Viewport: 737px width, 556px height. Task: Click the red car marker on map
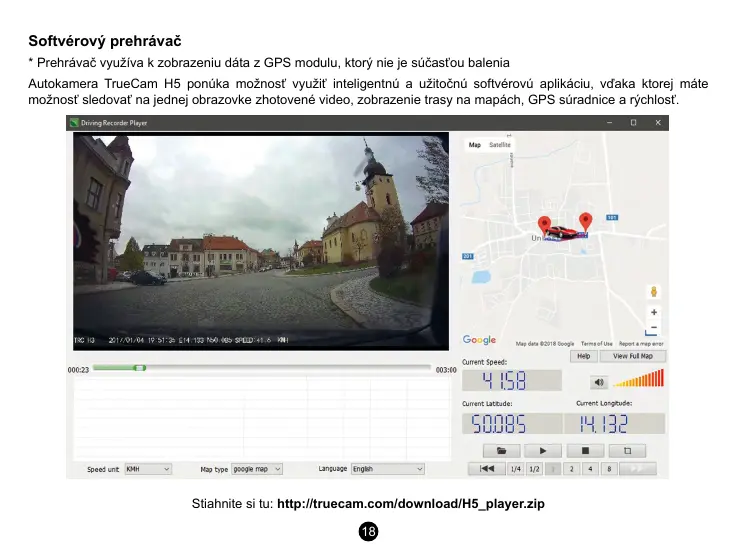click(x=562, y=232)
